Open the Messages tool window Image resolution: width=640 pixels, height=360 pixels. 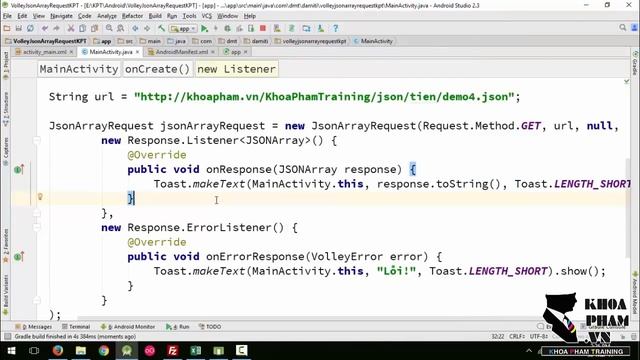(34, 327)
